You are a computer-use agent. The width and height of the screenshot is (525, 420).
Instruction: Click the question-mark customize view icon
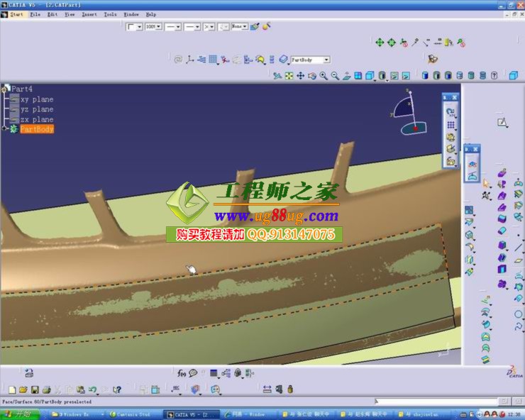[x=494, y=76]
